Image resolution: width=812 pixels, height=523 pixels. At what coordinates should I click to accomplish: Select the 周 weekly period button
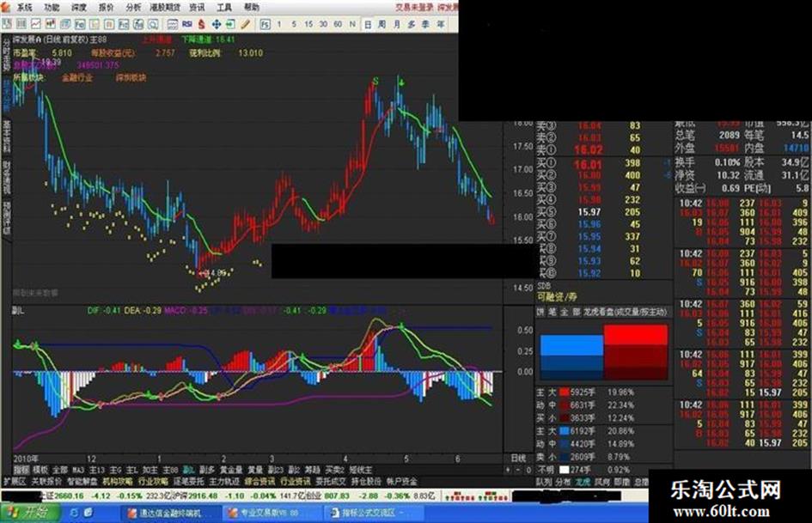pos(382,24)
